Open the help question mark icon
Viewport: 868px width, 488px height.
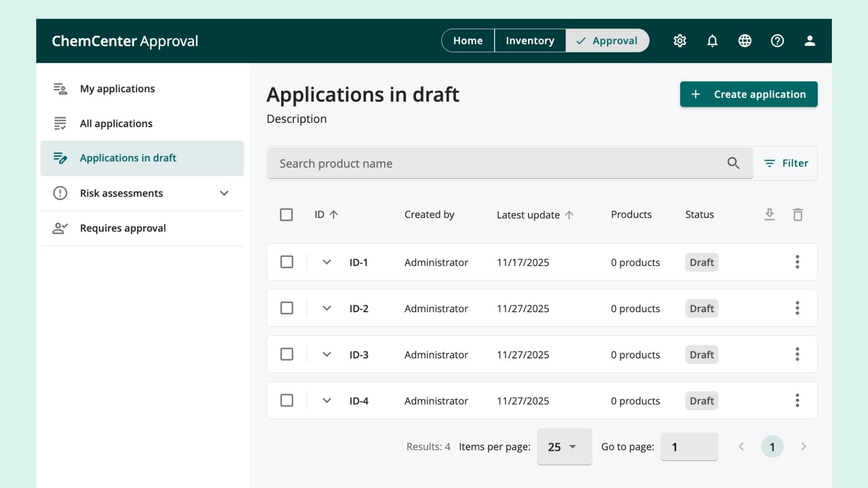tap(777, 41)
